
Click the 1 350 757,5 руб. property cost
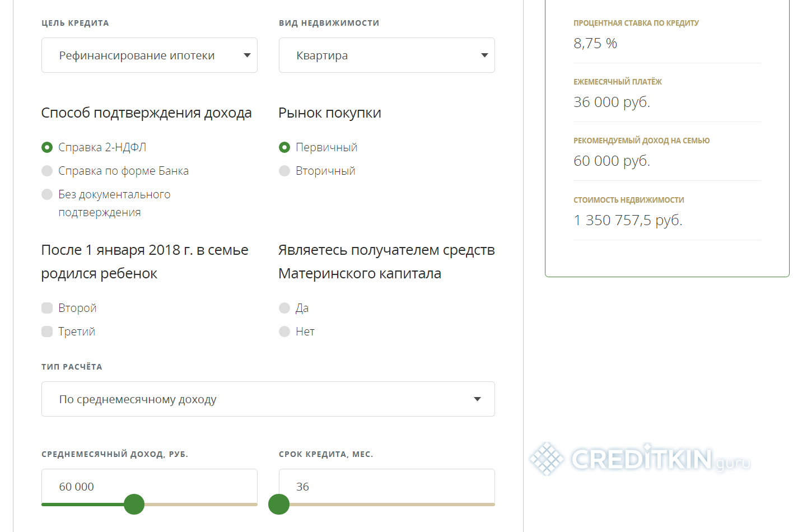[x=628, y=220]
